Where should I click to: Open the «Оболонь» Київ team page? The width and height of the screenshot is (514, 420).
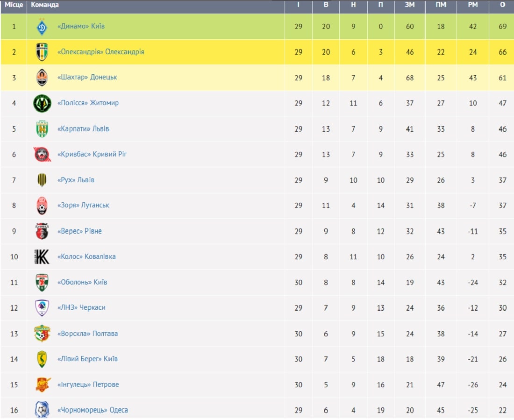[82, 282]
